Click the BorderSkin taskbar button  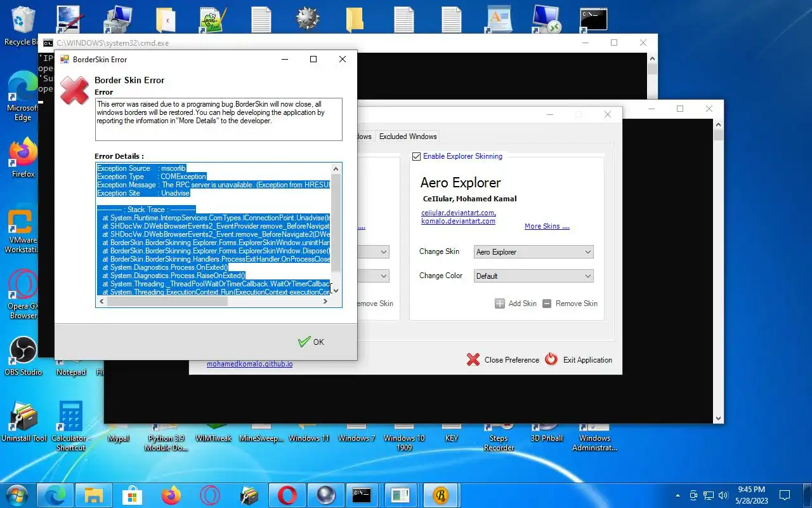[x=440, y=495]
